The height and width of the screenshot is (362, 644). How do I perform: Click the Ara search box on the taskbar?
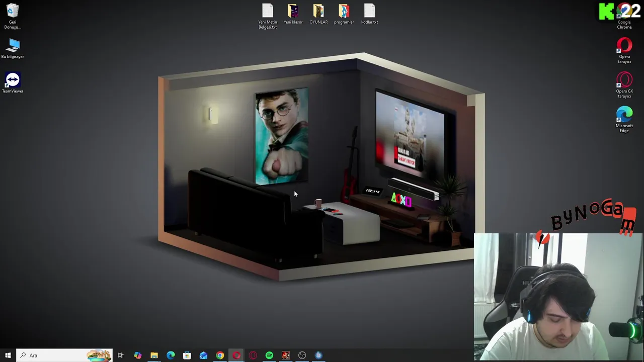64,355
